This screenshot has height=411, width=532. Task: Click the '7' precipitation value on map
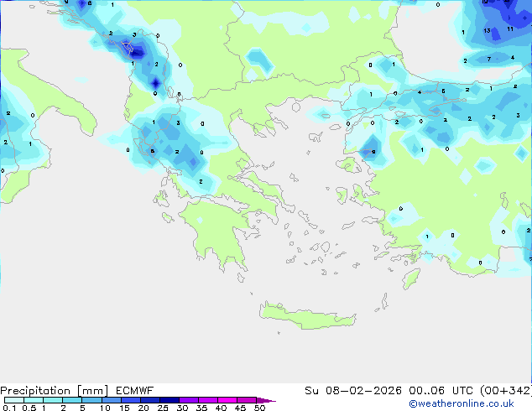click(x=489, y=59)
